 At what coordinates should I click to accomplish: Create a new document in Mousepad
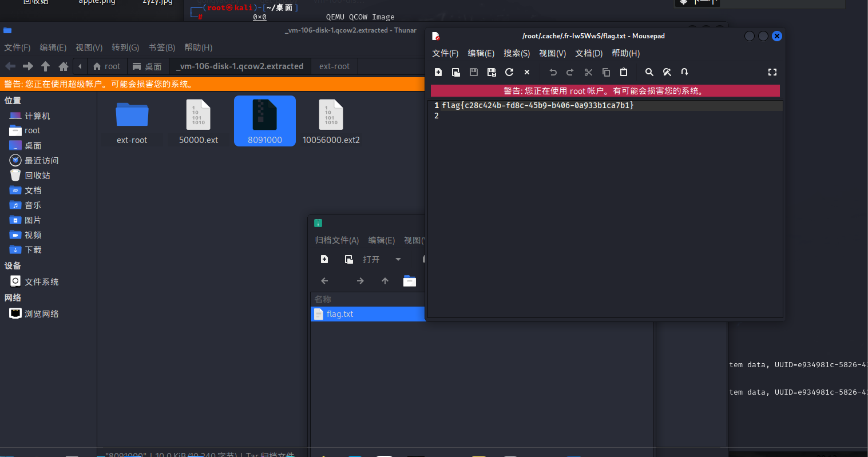438,72
